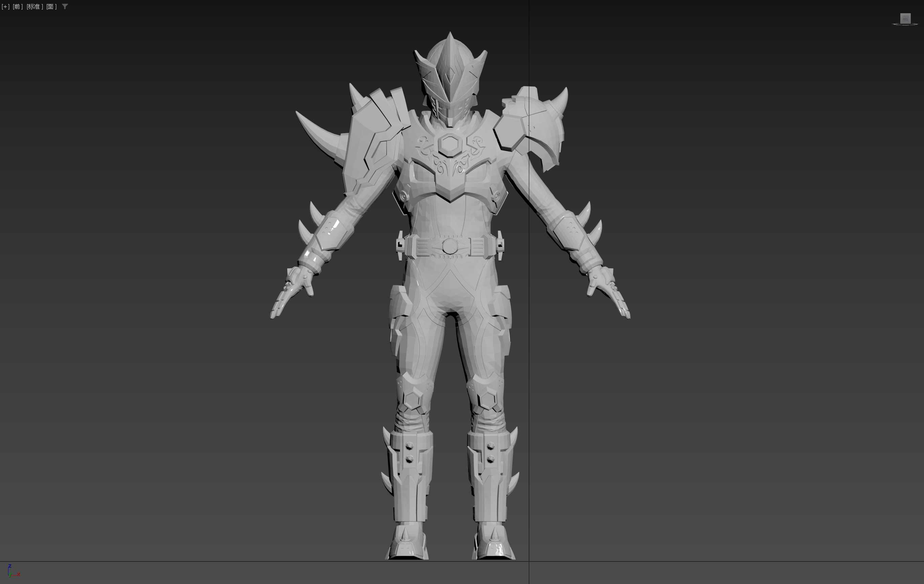Click the XYZ axis tripod indicator

click(x=12, y=571)
